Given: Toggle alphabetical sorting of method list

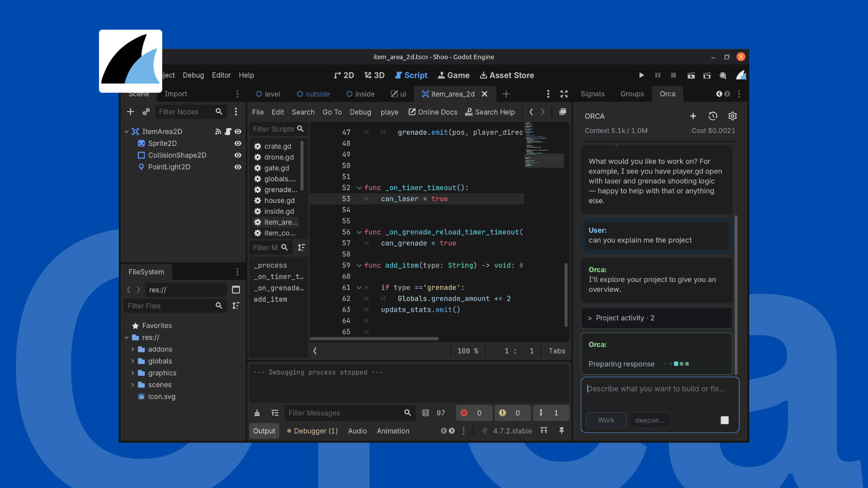Looking at the screenshot, I should 301,248.
